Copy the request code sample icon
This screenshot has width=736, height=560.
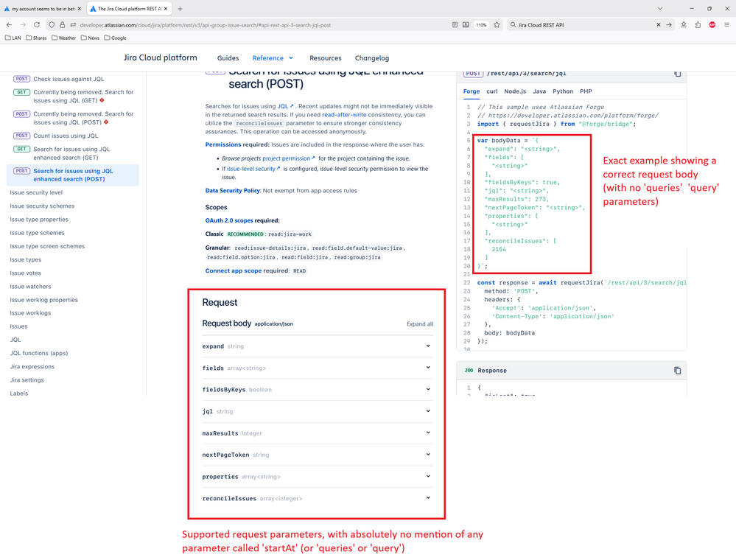[x=677, y=74]
